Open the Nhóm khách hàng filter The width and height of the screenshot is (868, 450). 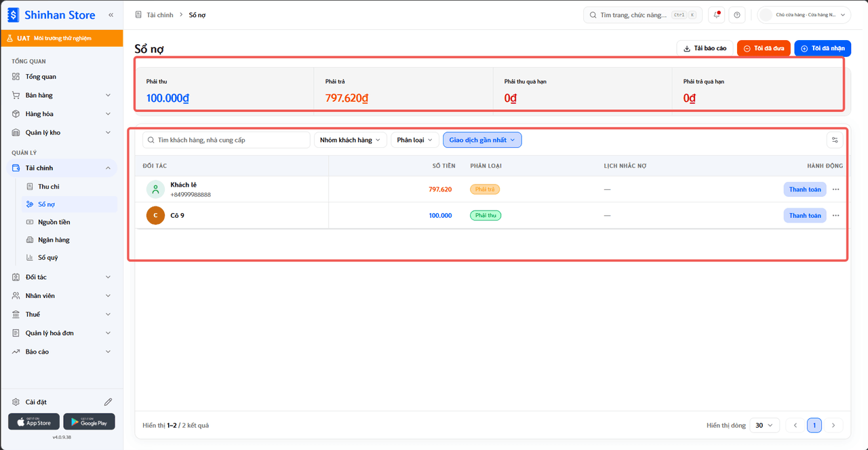point(350,140)
